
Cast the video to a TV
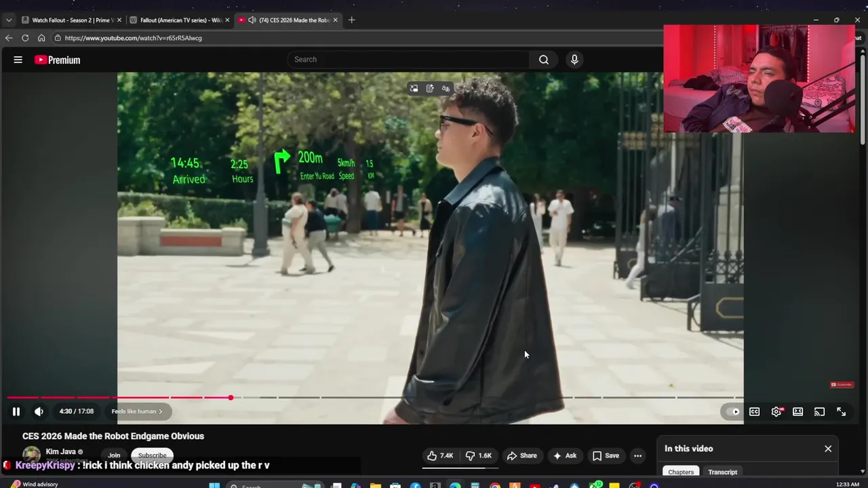point(819,411)
